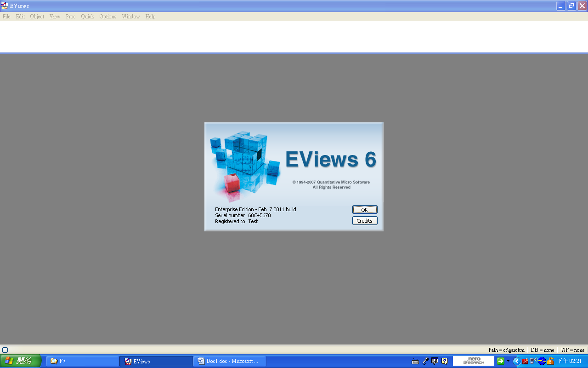The height and width of the screenshot is (368, 588).
Task: Click the Path = c:\garchm status entry
Action: (506, 350)
